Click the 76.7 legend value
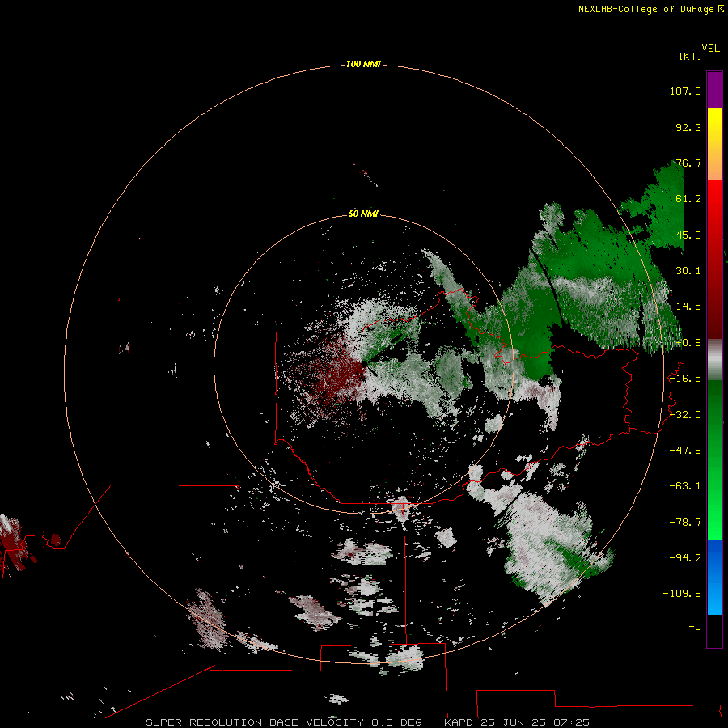Image resolution: width=728 pixels, height=728 pixels. pyautogui.click(x=688, y=163)
